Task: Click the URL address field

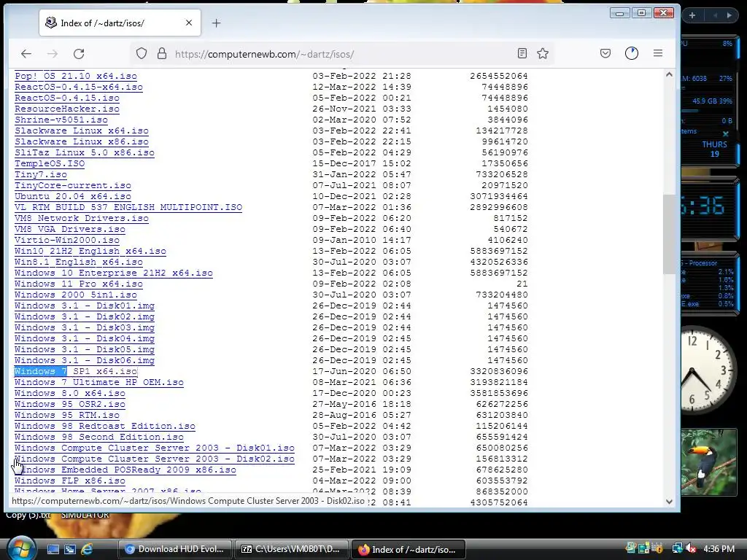Action: tap(343, 54)
